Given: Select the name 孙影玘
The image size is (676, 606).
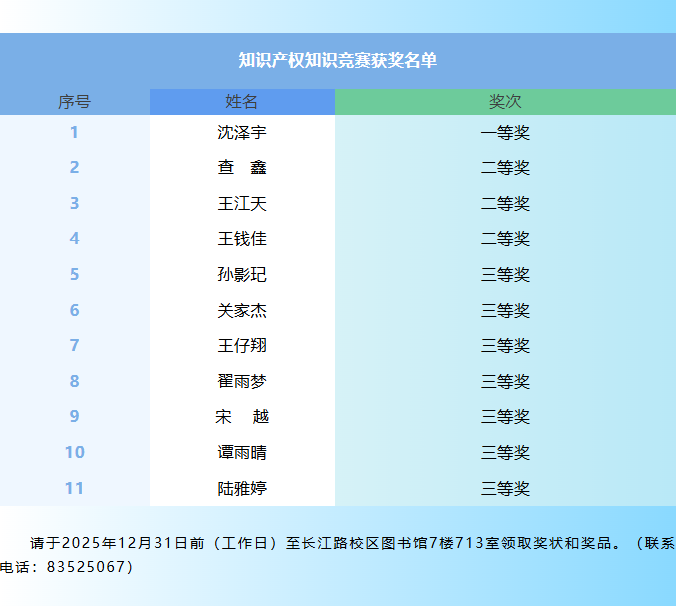Looking at the screenshot, I should click(242, 275).
